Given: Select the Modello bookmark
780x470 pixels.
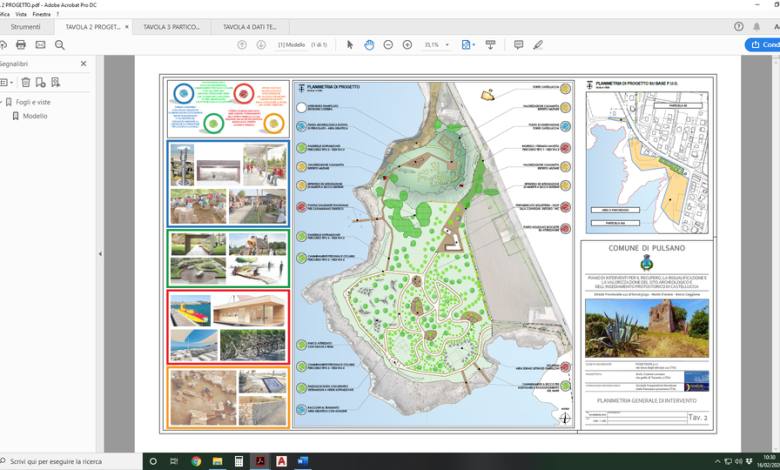Looking at the screenshot, I should pyautogui.click(x=35, y=116).
